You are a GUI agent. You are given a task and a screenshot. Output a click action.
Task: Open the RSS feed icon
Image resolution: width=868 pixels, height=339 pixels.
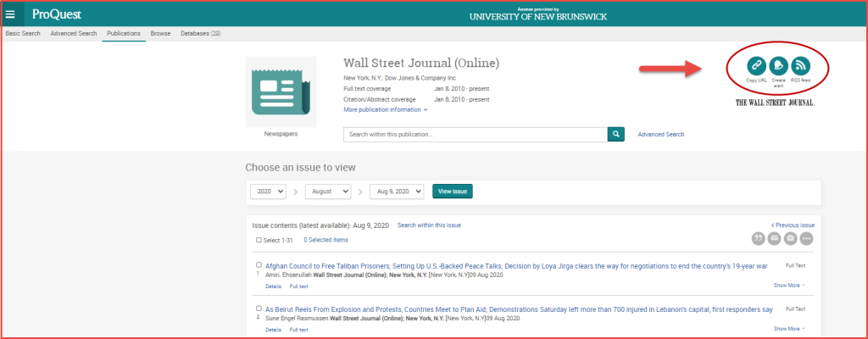coord(800,65)
